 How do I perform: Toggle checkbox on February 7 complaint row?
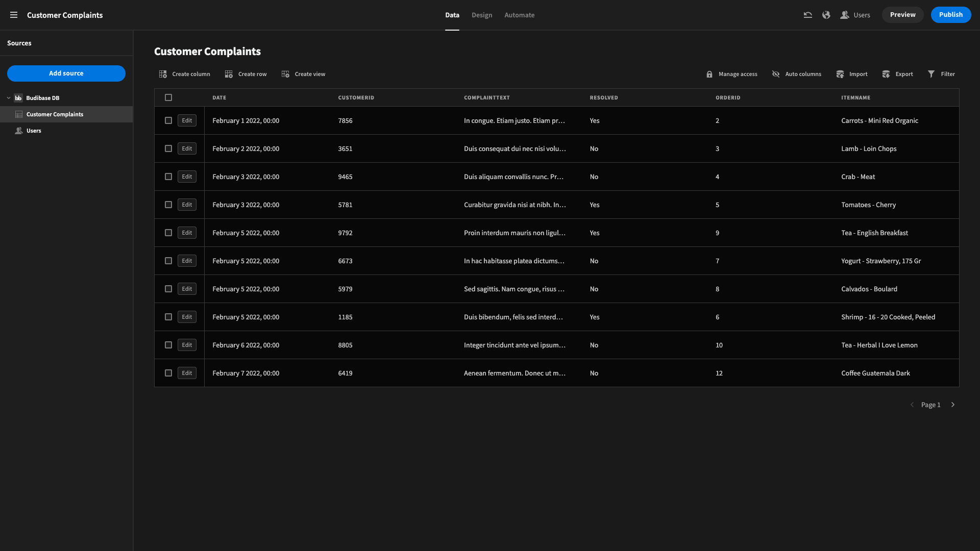coord(168,373)
